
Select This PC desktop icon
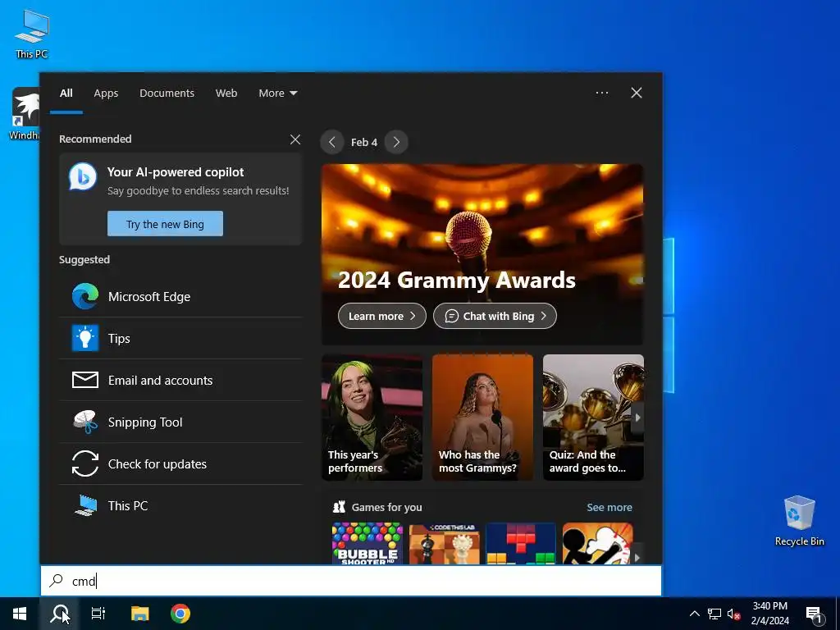[32, 34]
